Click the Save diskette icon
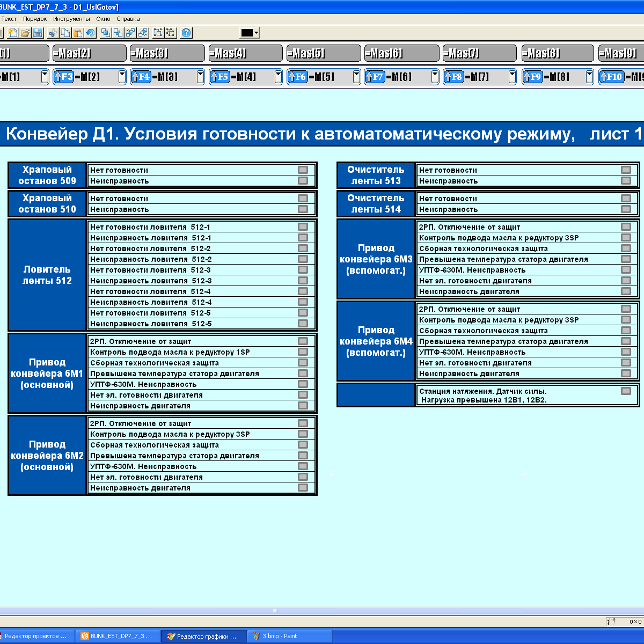Image resolution: width=644 pixels, height=644 pixels. [38, 33]
